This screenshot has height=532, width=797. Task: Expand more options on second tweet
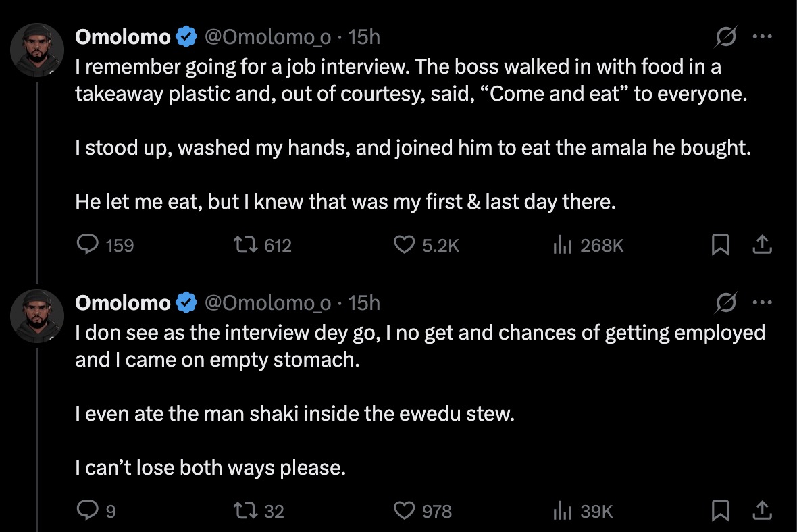click(762, 303)
